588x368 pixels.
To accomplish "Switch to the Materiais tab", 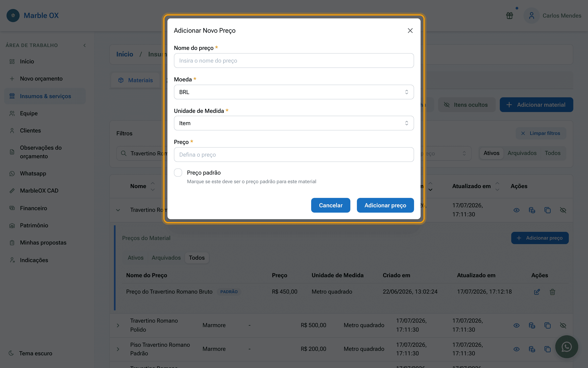I will [x=136, y=80].
